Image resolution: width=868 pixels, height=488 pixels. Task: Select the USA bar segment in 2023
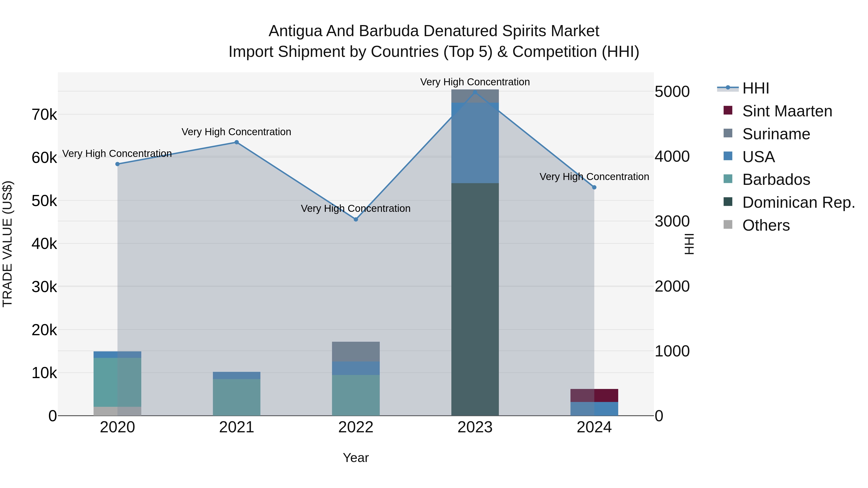475,143
